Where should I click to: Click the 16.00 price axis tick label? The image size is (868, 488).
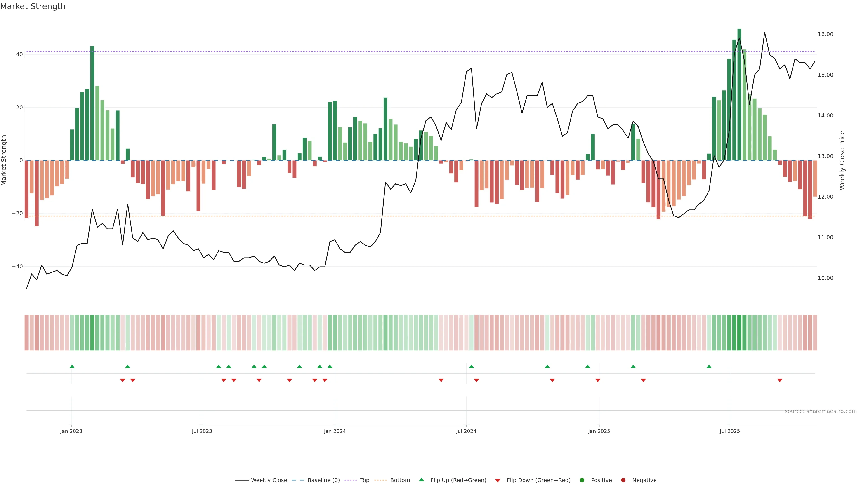(825, 34)
